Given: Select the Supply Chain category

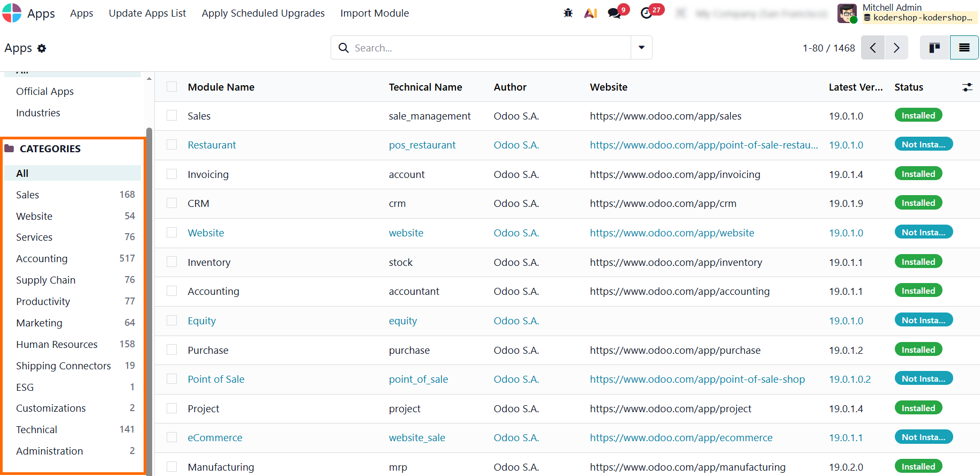Looking at the screenshot, I should coord(72,280).
